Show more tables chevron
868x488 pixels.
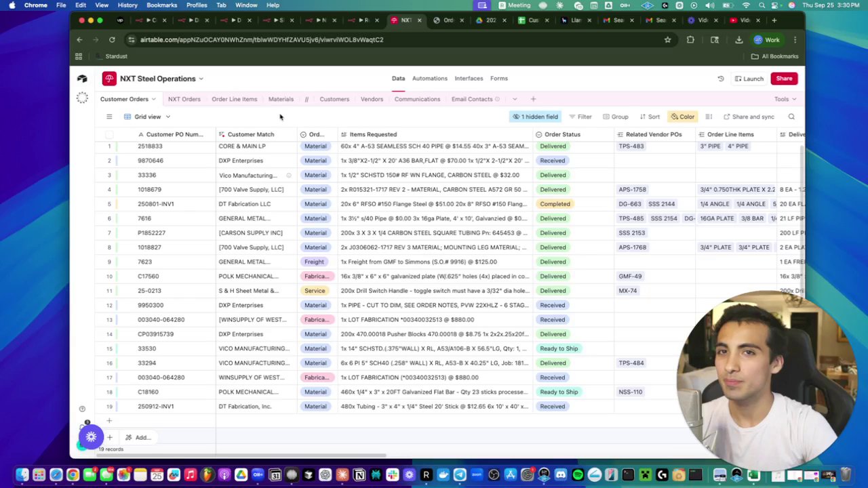[515, 100]
